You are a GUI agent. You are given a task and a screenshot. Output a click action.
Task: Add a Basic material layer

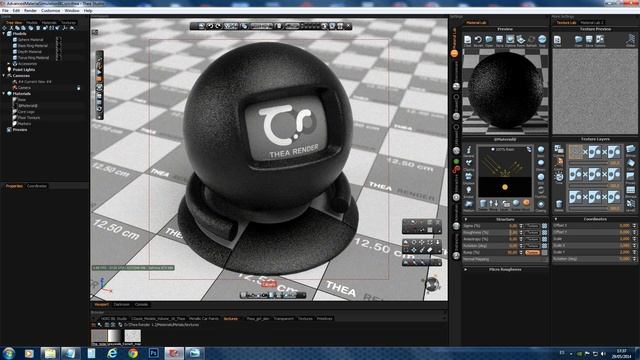pyautogui.click(x=541, y=151)
